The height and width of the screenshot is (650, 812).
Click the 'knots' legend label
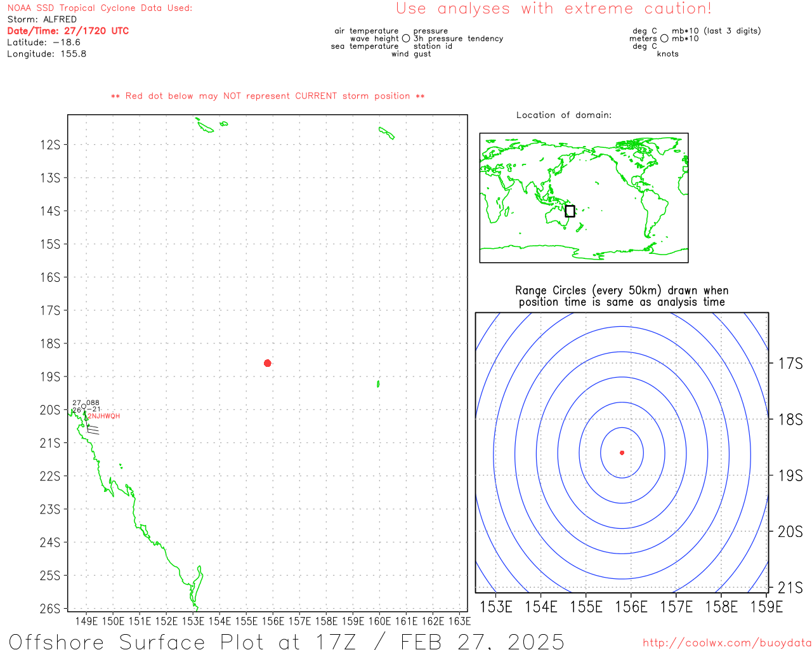click(668, 54)
